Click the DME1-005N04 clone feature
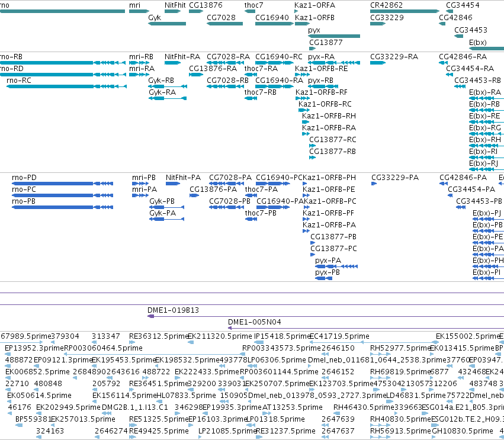The width and height of the screenshot is (504, 440). click(x=366, y=328)
